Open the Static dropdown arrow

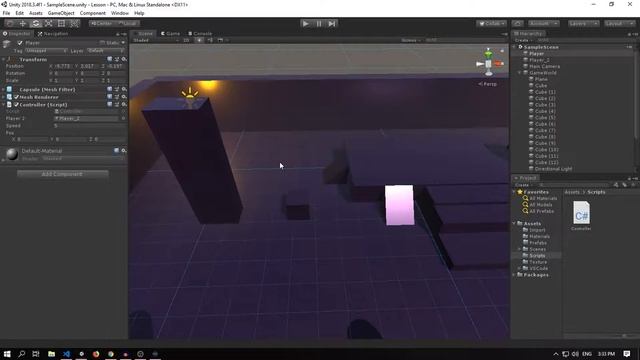pyautogui.click(x=123, y=43)
